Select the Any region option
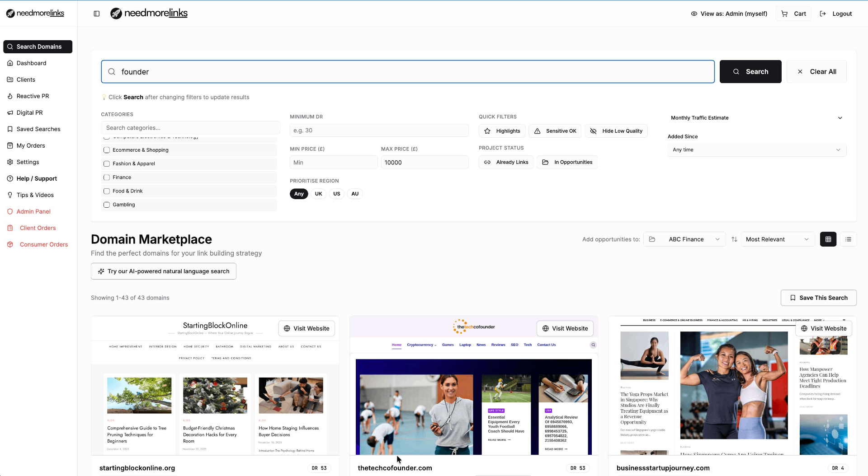The width and height of the screenshot is (868, 476). pos(299,194)
